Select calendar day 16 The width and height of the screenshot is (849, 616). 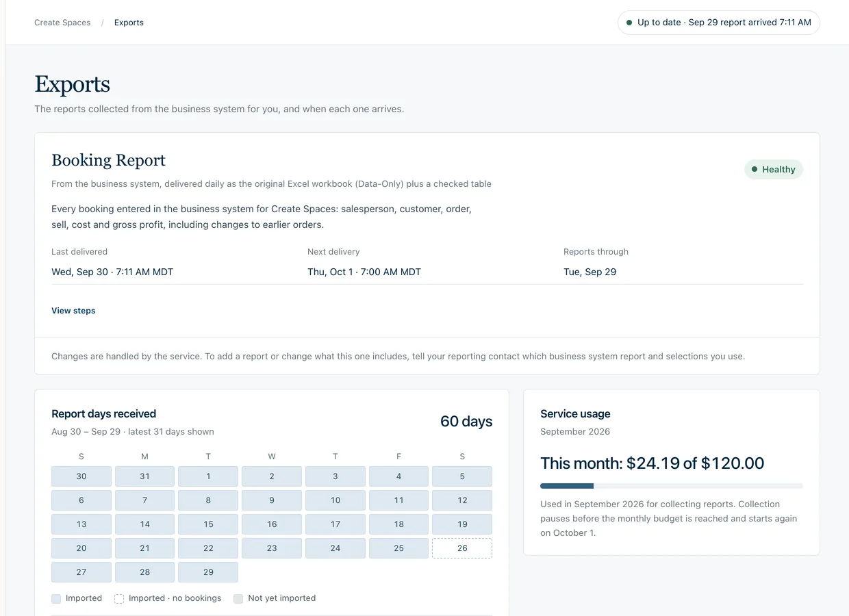coord(272,524)
